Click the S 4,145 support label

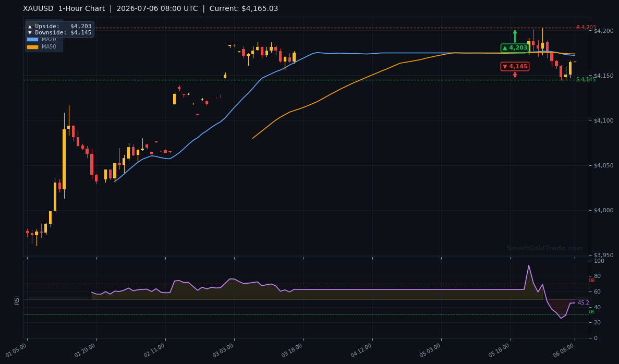(586, 79)
